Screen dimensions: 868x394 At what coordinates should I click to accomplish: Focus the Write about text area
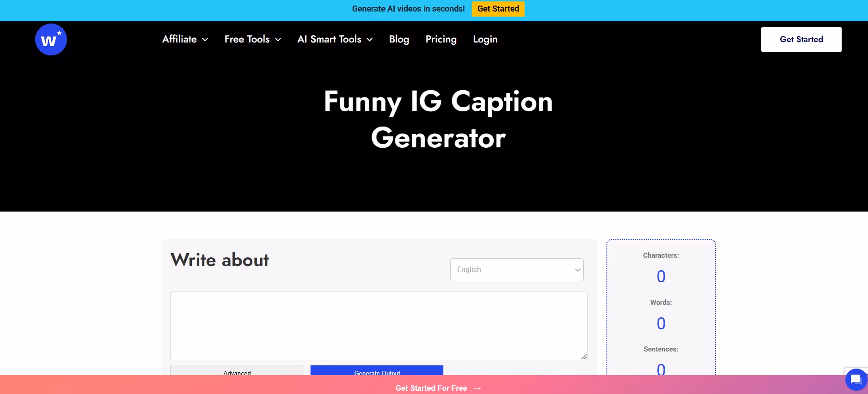(379, 326)
